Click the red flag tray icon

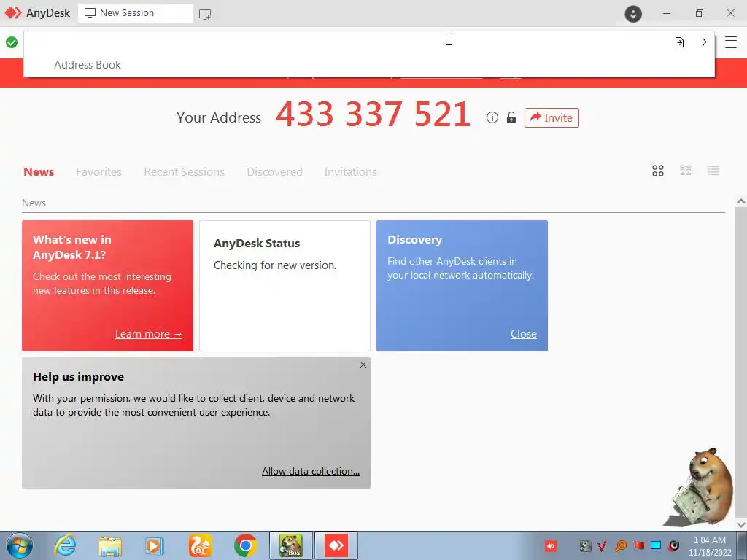(x=638, y=545)
